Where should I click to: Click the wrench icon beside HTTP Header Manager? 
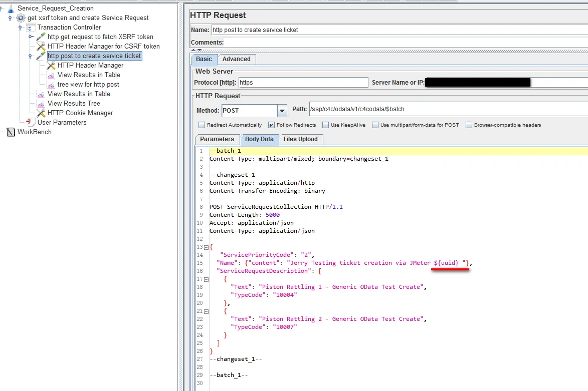[51, 66]
